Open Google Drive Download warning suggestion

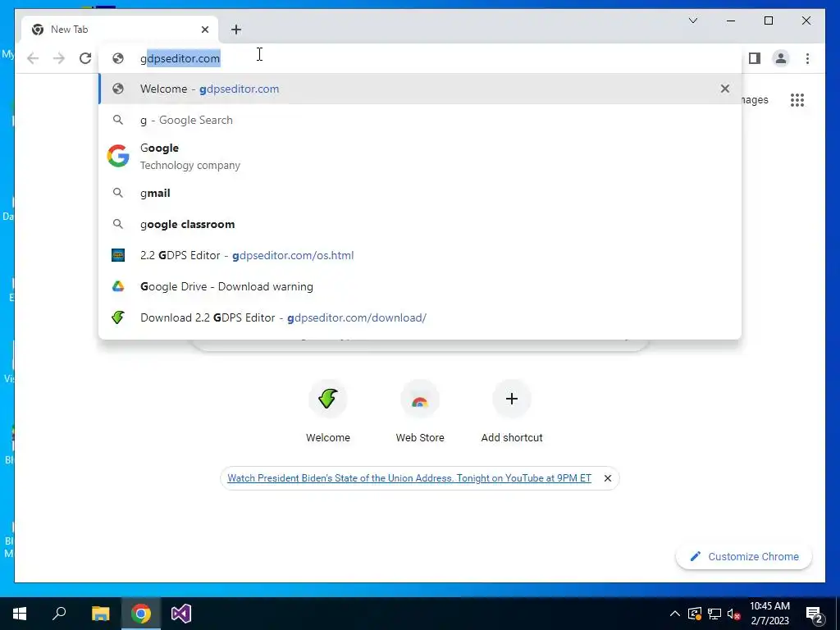(420, 286)
